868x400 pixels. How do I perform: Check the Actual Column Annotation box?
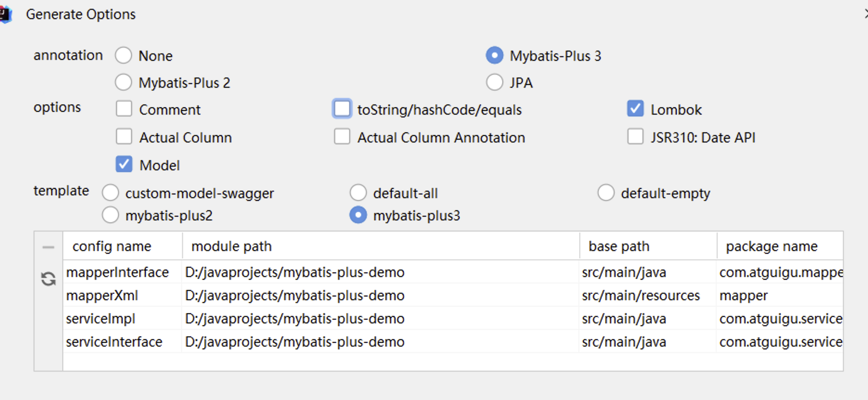pos(342,136)
